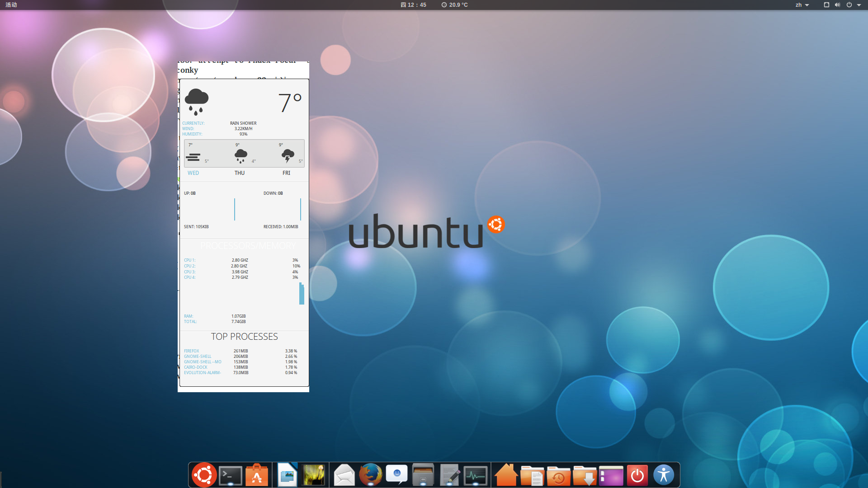Open the purple workspace switcher icon
The height and width of the screenshot is (488, 868).
coord(611,475)
